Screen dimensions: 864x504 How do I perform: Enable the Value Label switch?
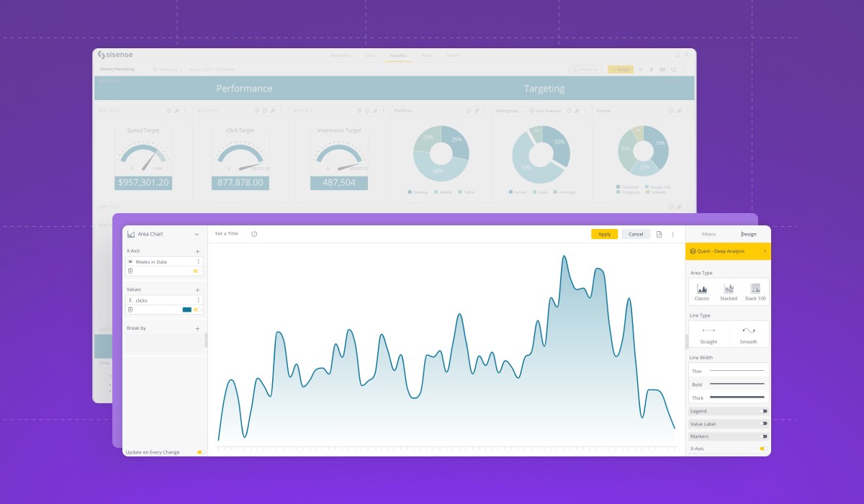[763, 424]
